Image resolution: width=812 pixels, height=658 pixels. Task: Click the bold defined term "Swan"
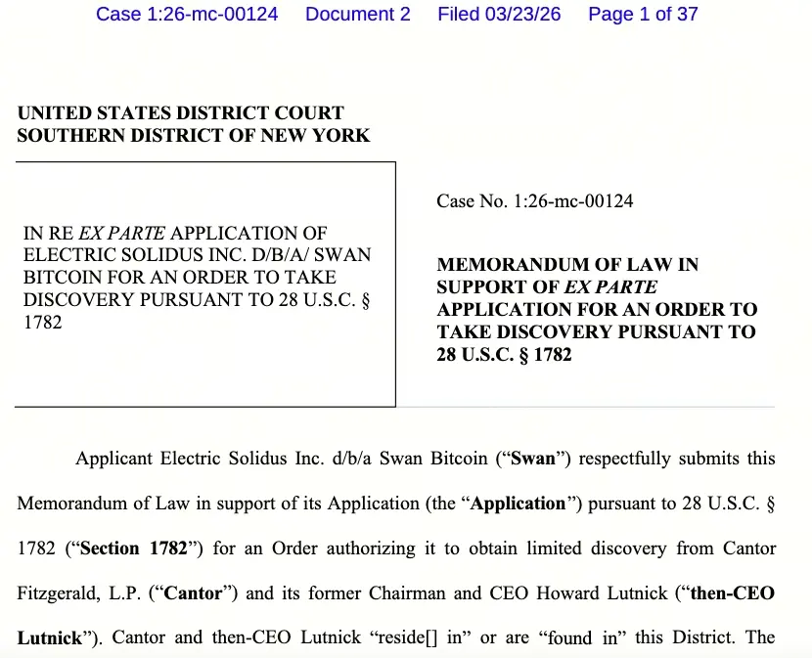click(x=533, y=459)
